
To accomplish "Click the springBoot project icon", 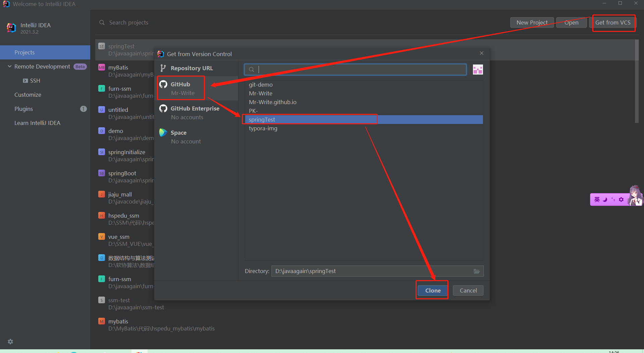I will click(102, 173).
